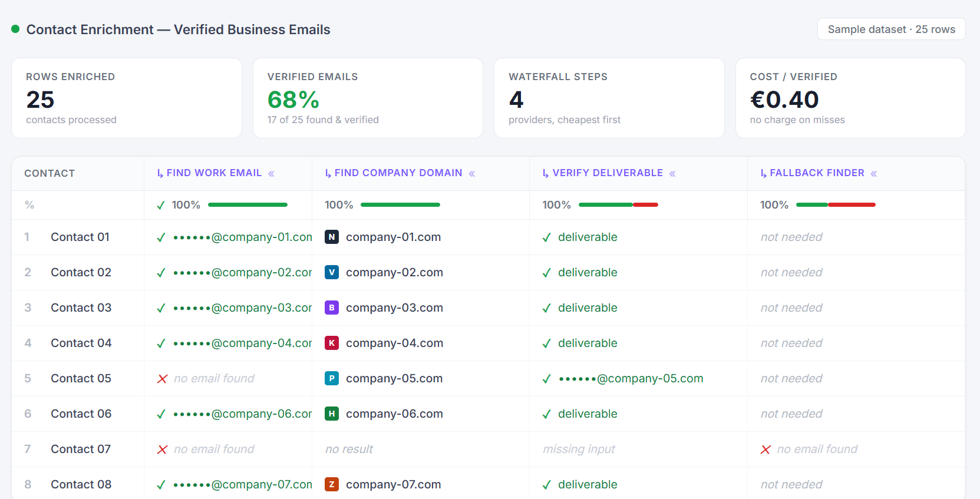
Task: Click the V logo beside company-02.com
Action: tap(332, 272)
